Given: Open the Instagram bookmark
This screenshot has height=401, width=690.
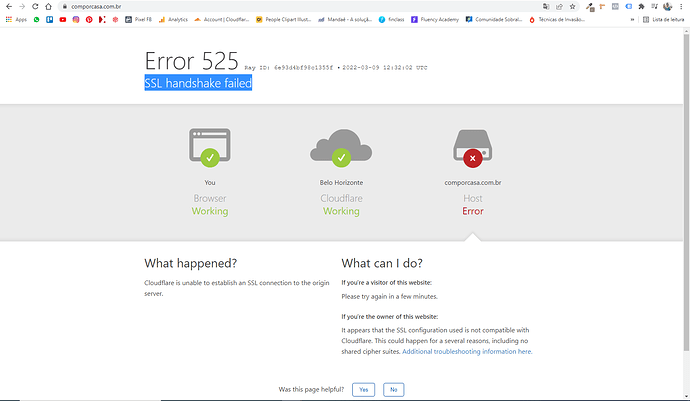Looking at the screenshot, I should pyautogui.click(x=76, y=19).
